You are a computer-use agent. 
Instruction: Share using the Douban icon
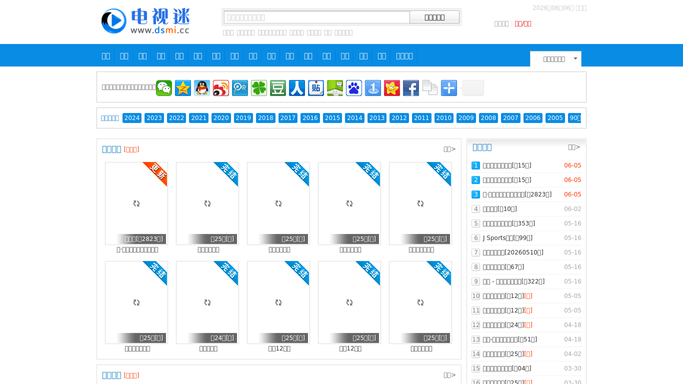(278, 88)
